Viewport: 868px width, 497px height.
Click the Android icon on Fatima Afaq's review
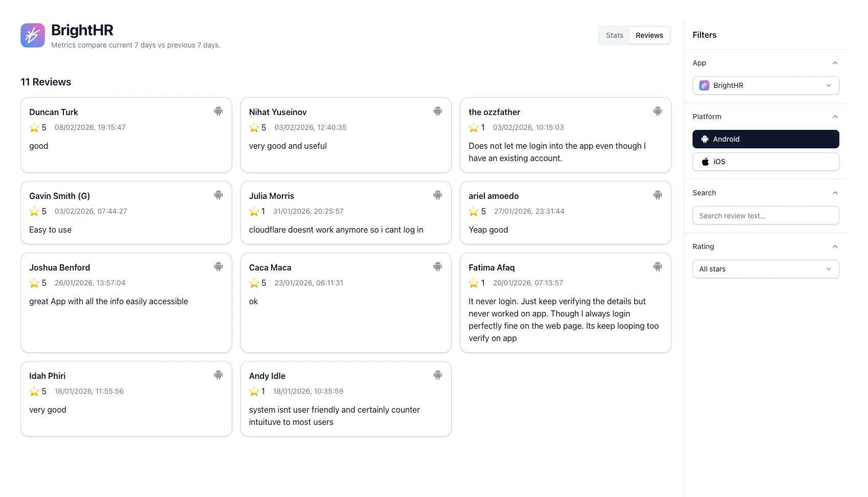[x=658, y=266]
